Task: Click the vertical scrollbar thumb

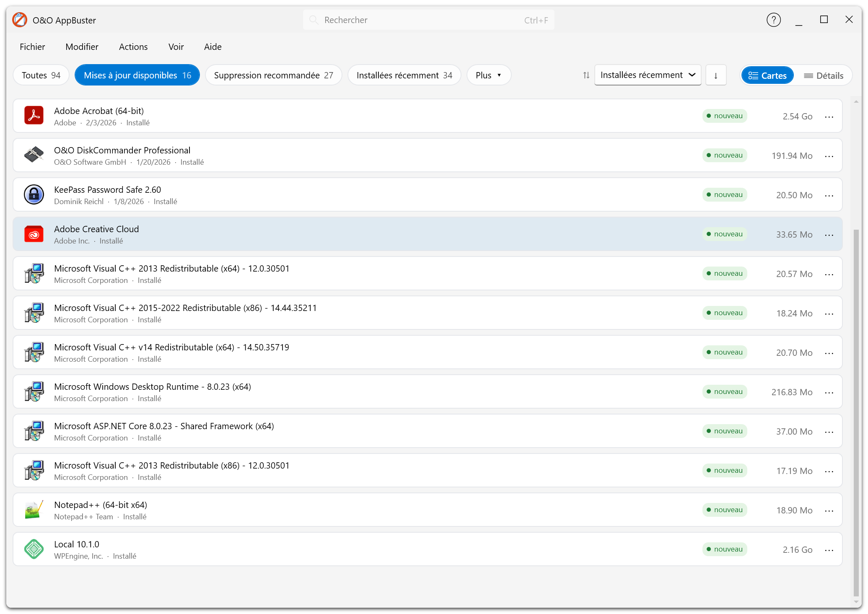Action: point(856,412)
